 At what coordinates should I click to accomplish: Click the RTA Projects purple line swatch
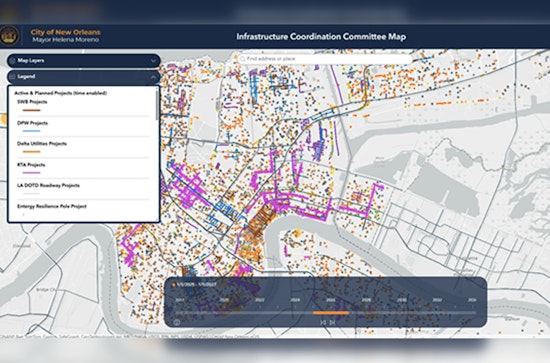click(x=32, y=173)
